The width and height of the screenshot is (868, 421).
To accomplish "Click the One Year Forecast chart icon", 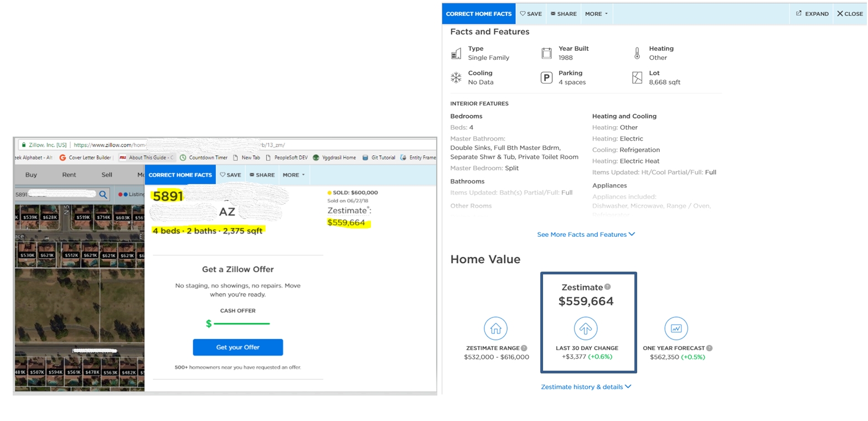I will tap(676, 329).
